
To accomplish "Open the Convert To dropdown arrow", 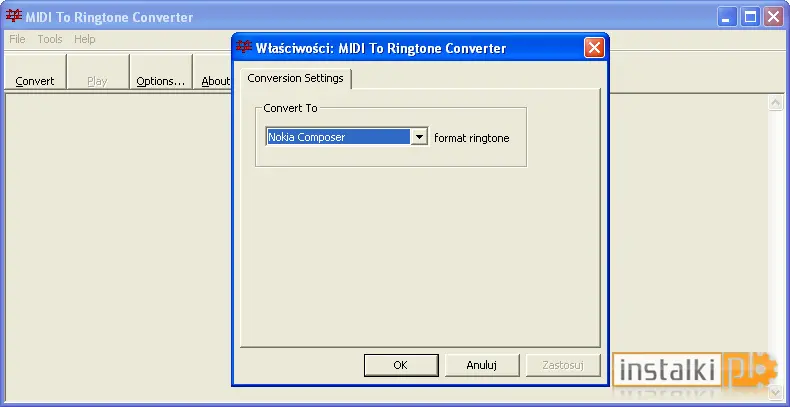I will (419, 137).
